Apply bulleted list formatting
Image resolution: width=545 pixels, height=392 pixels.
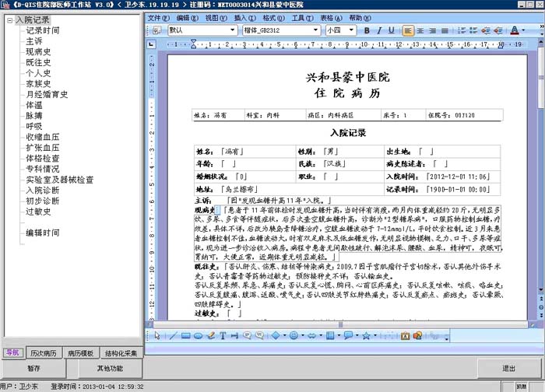[x=473, y=30]
